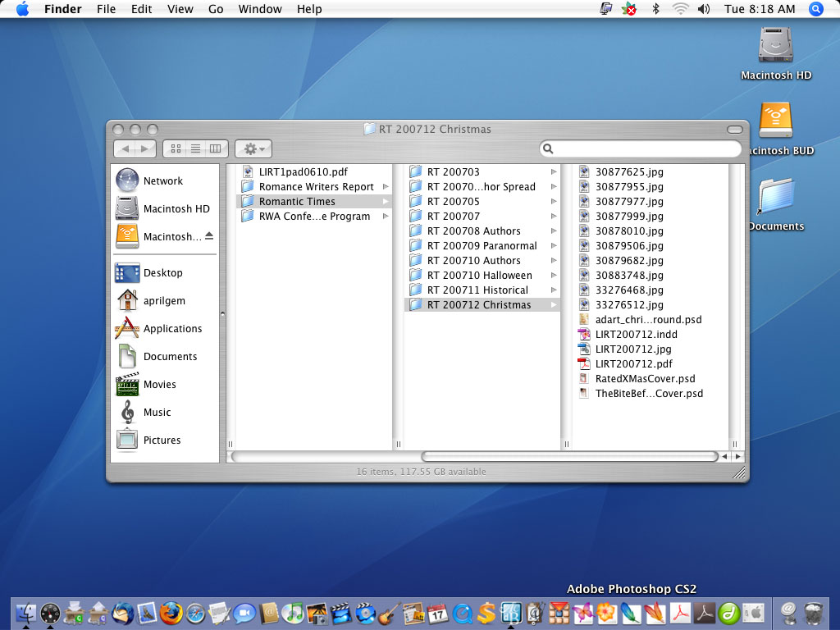Viewport: 840px width, 630px height.
Task: Open the View menu
Action: click(x=180, y=9)
